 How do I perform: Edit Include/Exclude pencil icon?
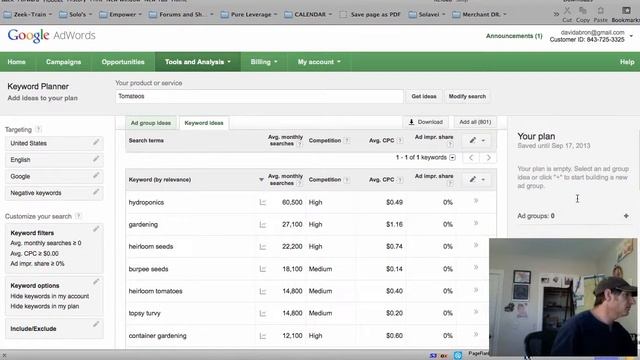click(96, 324)
